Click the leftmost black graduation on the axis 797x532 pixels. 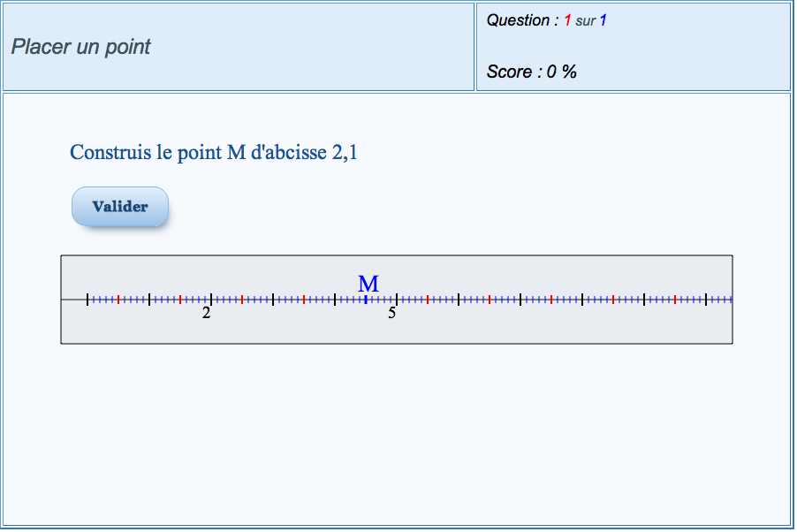pyautogui.click(x=87, y=300)
